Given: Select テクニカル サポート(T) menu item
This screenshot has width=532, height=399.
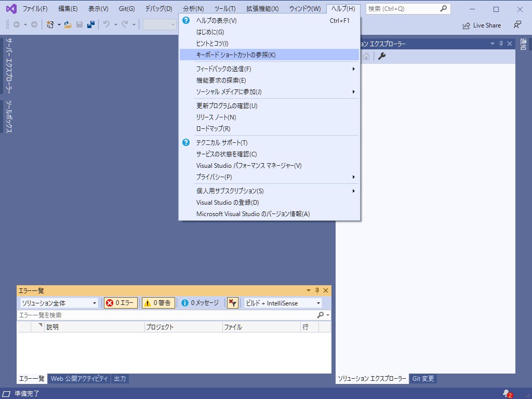Looking at the screenshot, I should [x=269, y=143].
